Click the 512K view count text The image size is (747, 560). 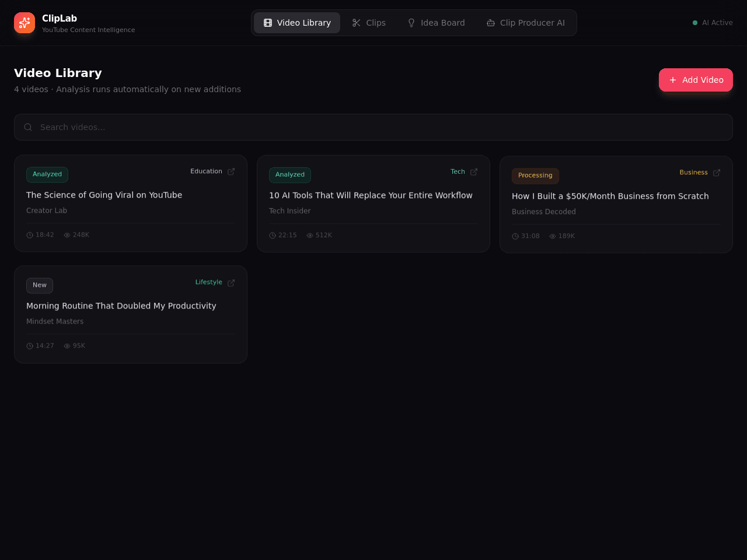pyautogui.click(x=324, y=236)
